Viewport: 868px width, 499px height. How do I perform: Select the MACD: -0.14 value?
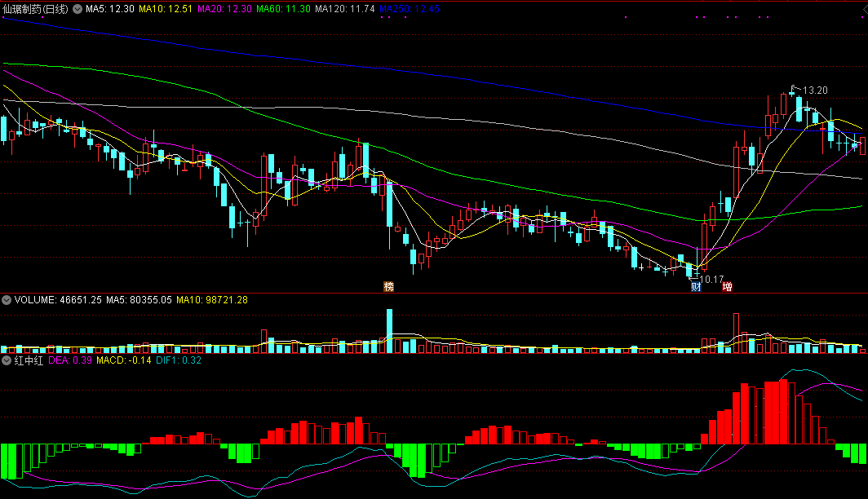tap(124, 360)
